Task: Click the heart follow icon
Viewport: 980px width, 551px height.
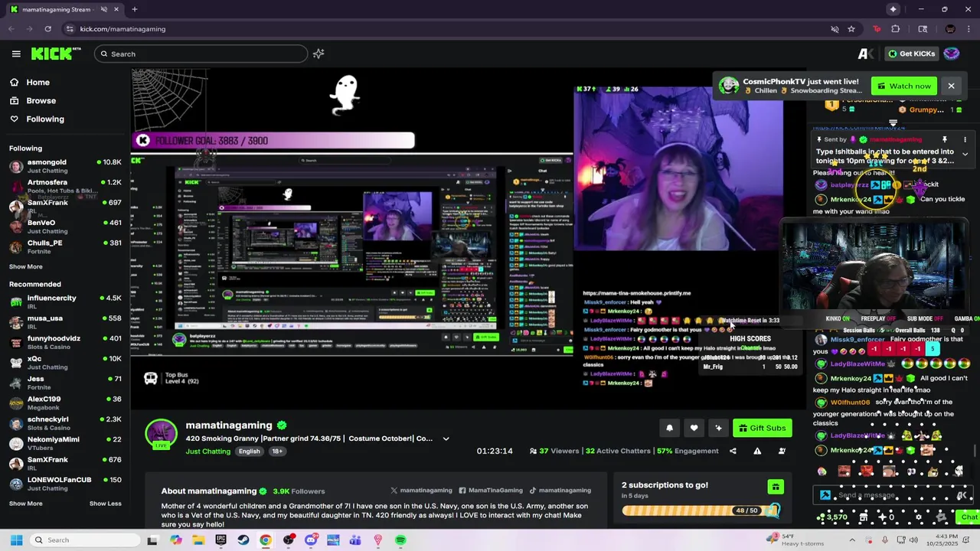Action: click(x=694, y=428)
